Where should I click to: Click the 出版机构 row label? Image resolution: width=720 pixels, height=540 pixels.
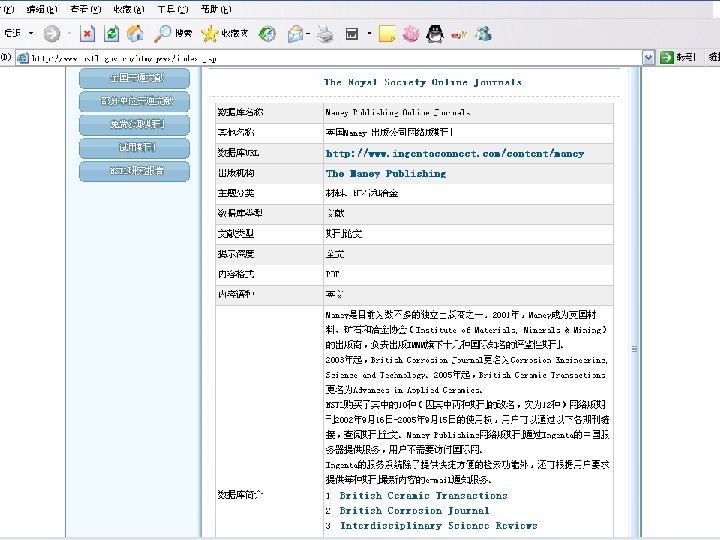(236, 173)
